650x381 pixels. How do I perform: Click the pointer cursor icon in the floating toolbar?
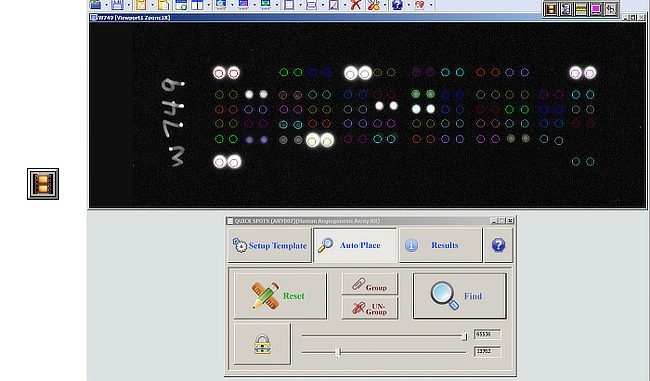(x=611, y=9)
